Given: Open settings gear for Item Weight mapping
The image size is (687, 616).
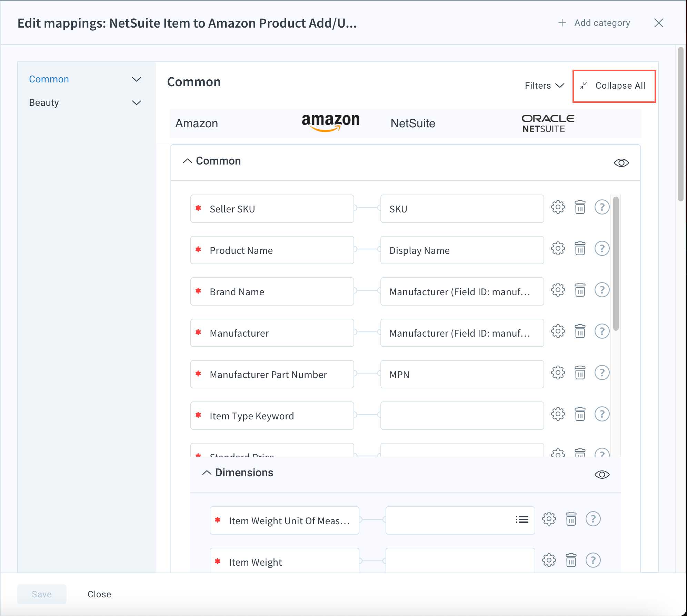Looking at the screenshot, I should pos(549,560).
